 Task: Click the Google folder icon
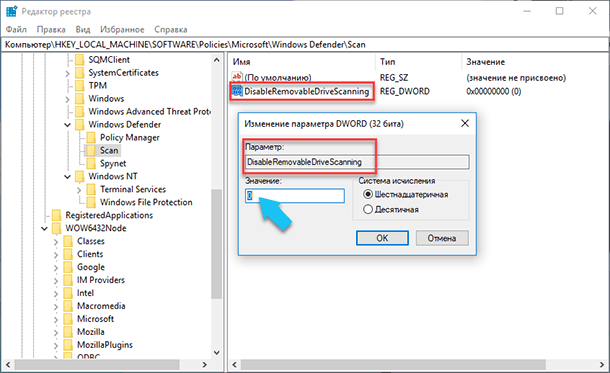click(x=68, y=267)
